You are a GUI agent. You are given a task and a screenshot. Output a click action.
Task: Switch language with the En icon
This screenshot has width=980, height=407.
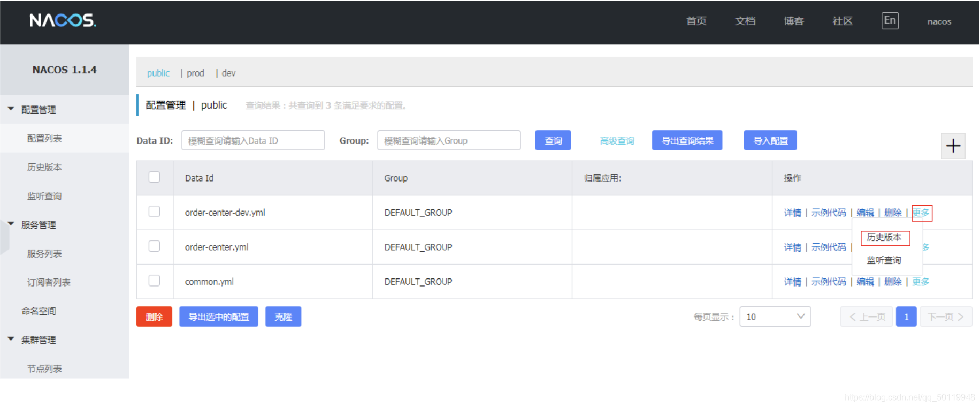tap(890, 21)
